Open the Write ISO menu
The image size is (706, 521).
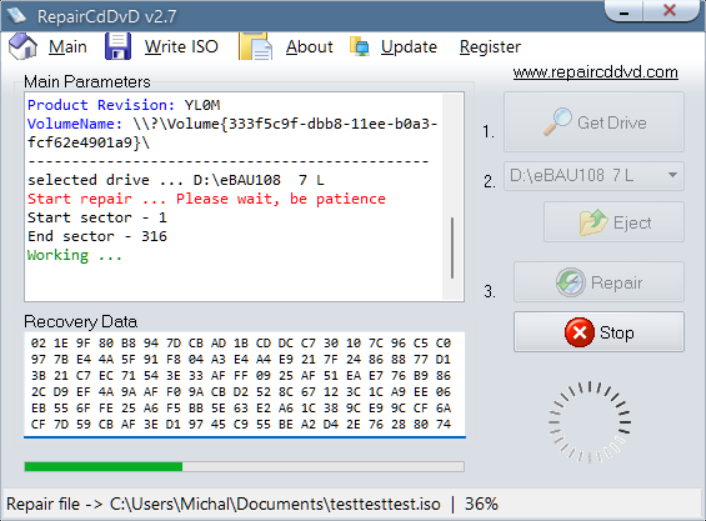[x=181, y=46]
